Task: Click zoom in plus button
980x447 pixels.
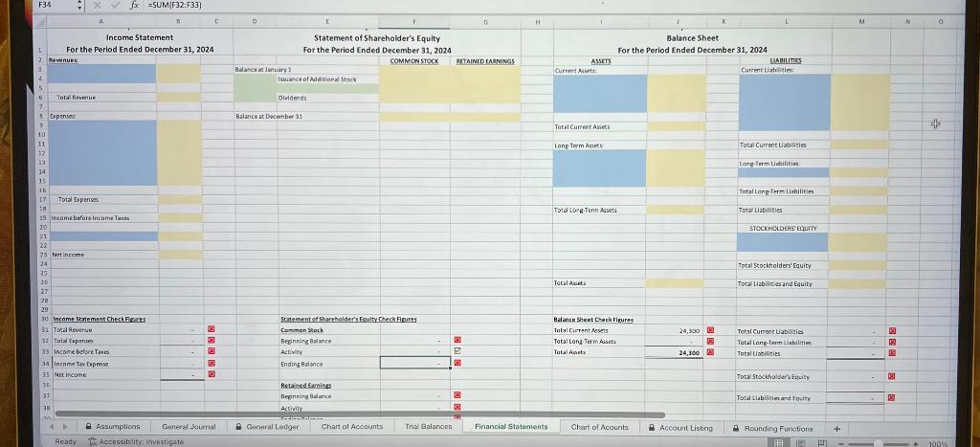Action: [x=916, y=442]
